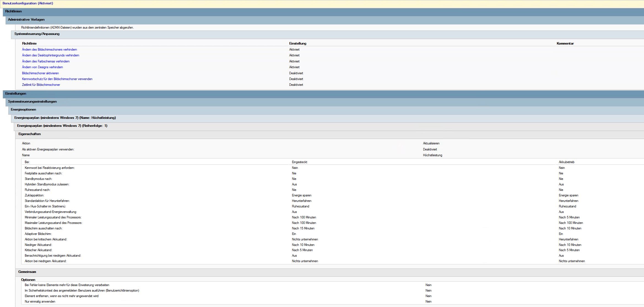Select Akkubetrieb 'Nichts unternehmen' for niedrigem Akkustand

coord(572,261)
